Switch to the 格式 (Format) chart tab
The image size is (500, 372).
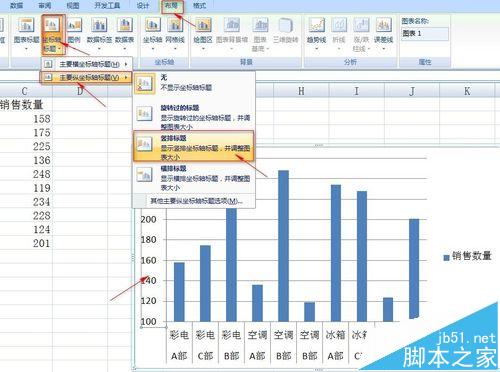(x=199, y=5)
